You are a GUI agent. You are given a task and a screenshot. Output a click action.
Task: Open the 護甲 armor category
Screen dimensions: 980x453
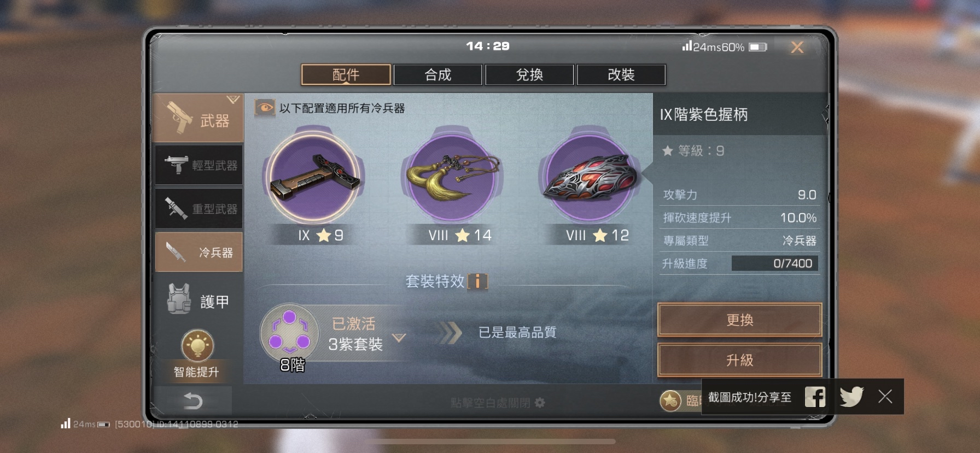click(199, 300)
